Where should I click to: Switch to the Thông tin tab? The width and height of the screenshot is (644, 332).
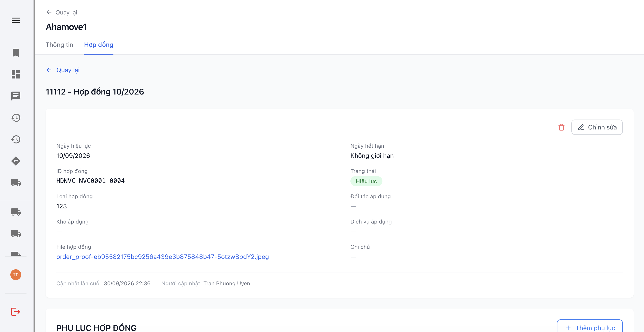click(59, 45)
